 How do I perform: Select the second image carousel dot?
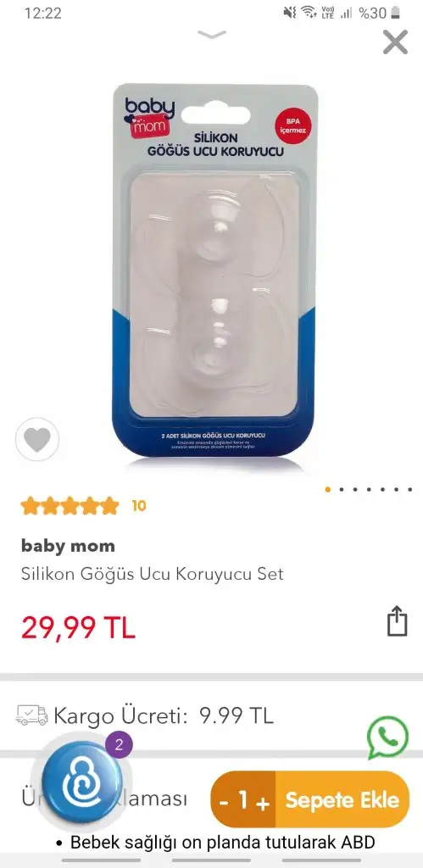342,489
